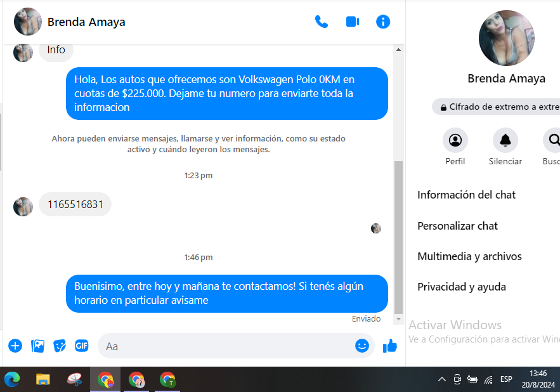Select the Buenisimo message bubble
This screenshot has width=560, height=392.
227,294
